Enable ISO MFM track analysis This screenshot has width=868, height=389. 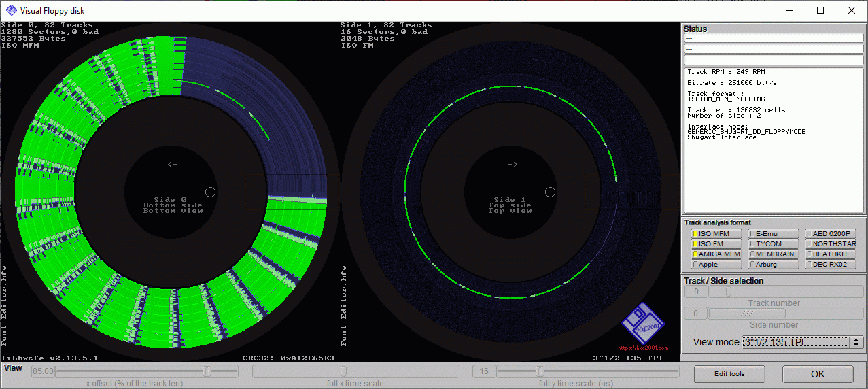[x=716, y=234]
